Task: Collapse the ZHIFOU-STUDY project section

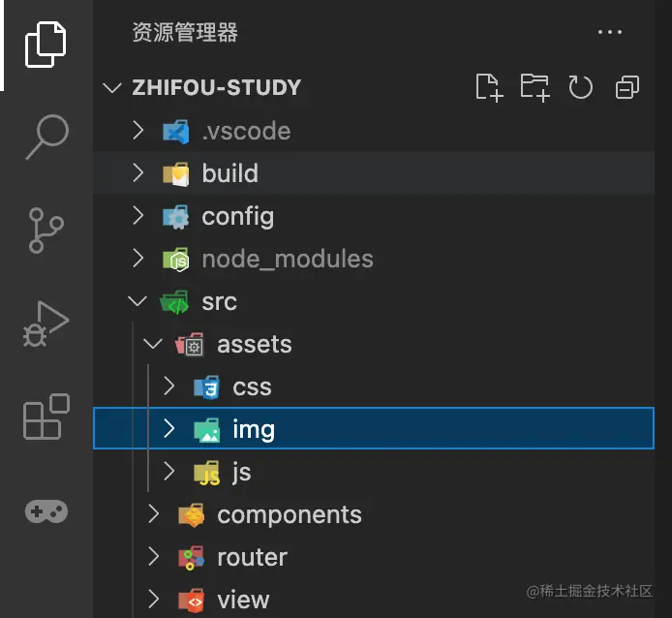Action: [112, 88]
